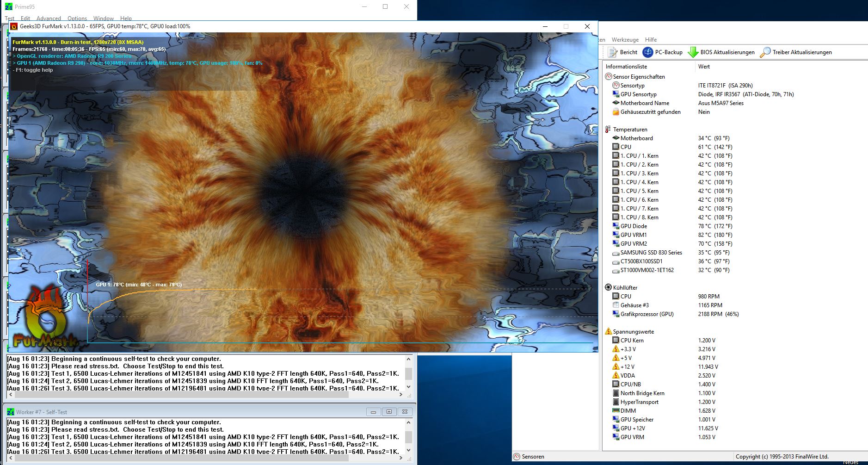868x465 pixels.
Task: Select the CT500BX100SSD1 temperature row
Action: (735, 261)
